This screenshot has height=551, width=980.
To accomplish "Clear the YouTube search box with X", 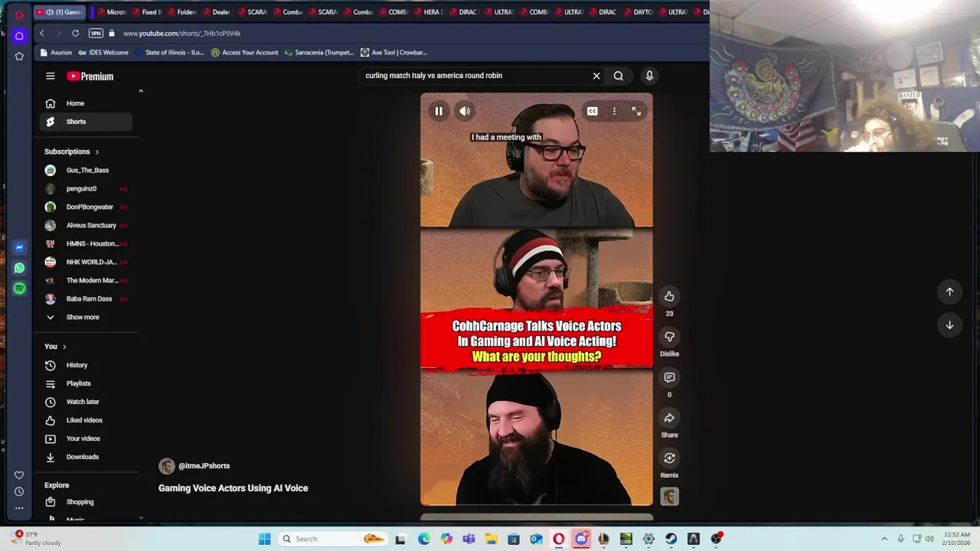I will pyautogui.click(x=596, y=76).
